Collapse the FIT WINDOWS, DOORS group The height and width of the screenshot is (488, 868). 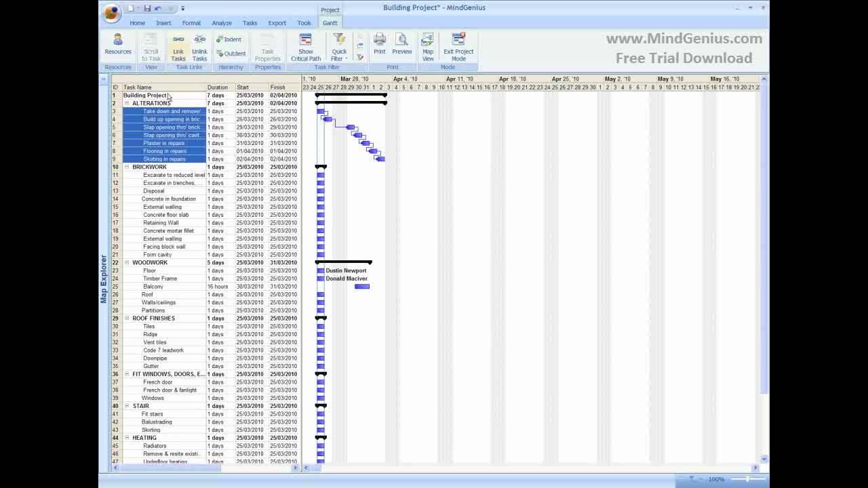coord(127,373)
